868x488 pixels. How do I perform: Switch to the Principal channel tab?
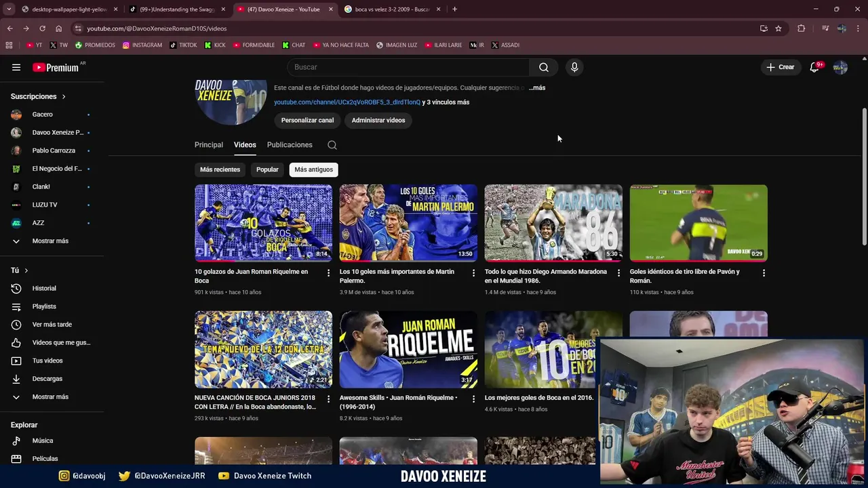pyautogui.click(x=209, y=145)
